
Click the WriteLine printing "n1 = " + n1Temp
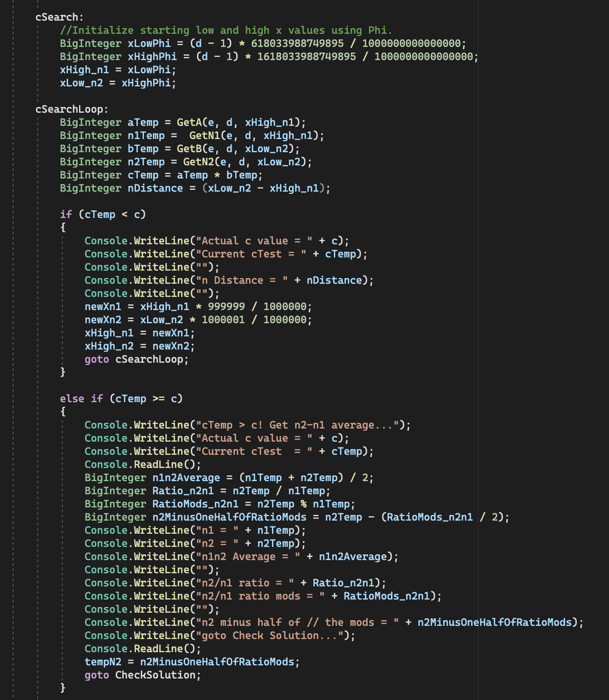coord(195,530)
